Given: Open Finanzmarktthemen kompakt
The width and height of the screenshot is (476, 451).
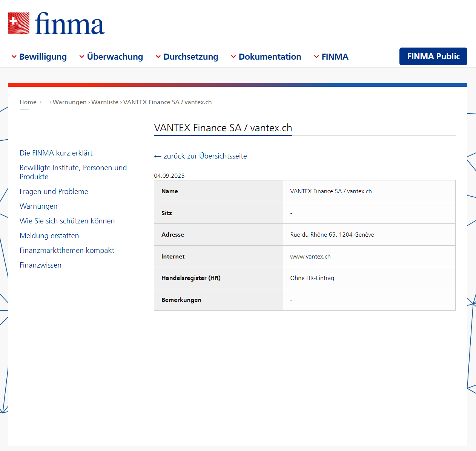Looking at the screenshot, I should click(67, 250).
